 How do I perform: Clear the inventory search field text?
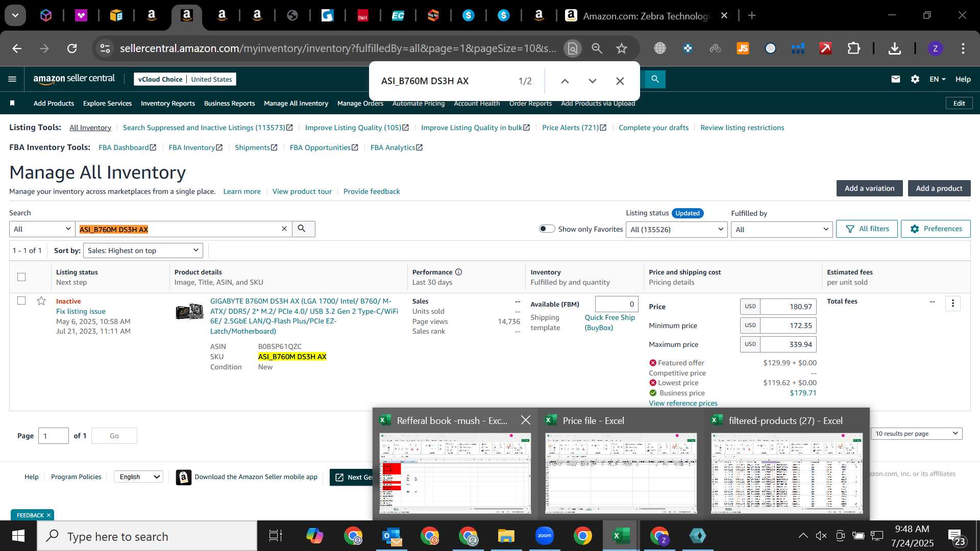coord(284,229)
